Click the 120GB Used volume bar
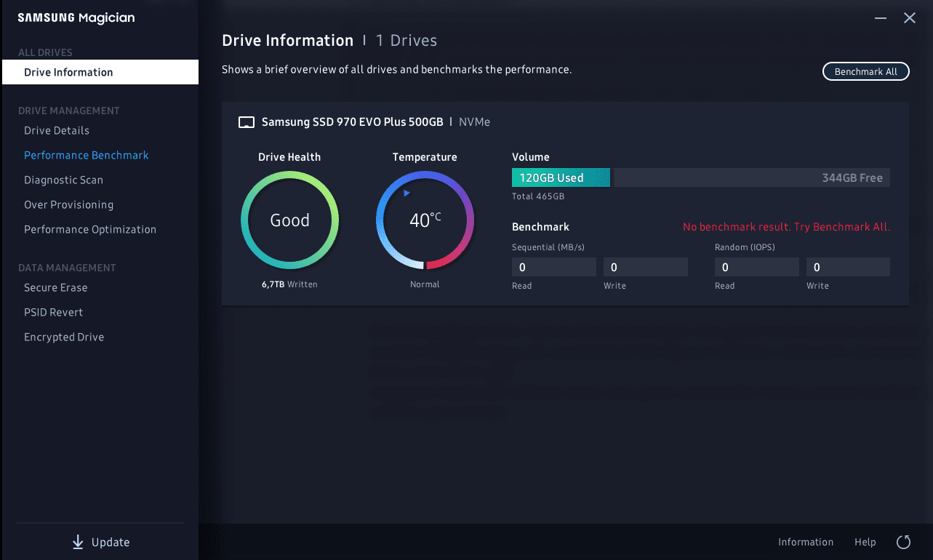The image size is (933, 560). 561,177
